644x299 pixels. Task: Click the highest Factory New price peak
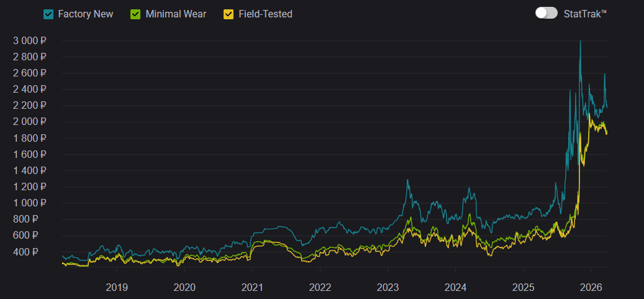click(580, 42)
